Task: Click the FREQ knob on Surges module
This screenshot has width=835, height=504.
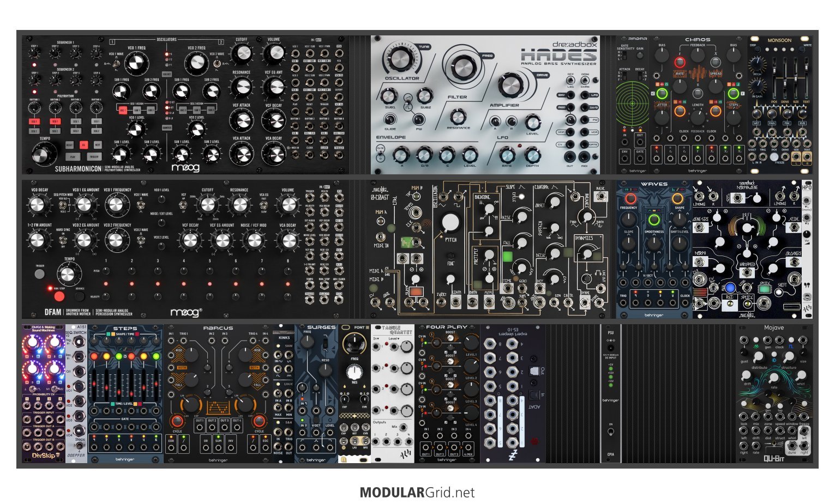Action: (307, 342)
